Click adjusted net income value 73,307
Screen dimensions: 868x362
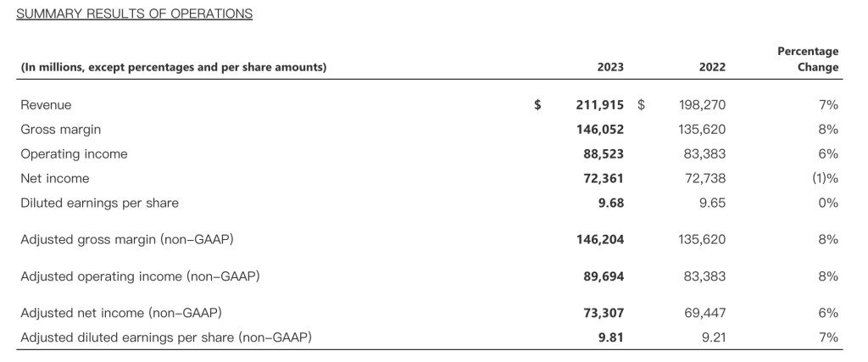tap(604, 314)
